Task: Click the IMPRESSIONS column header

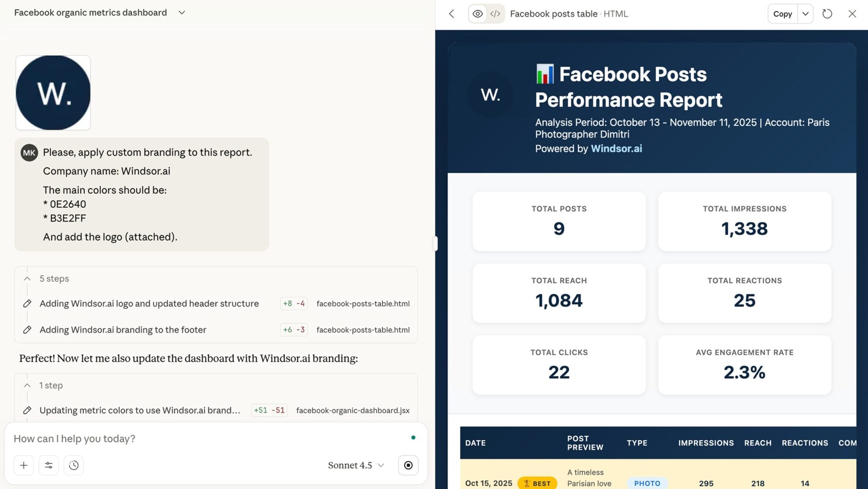Action: (706, 443)
